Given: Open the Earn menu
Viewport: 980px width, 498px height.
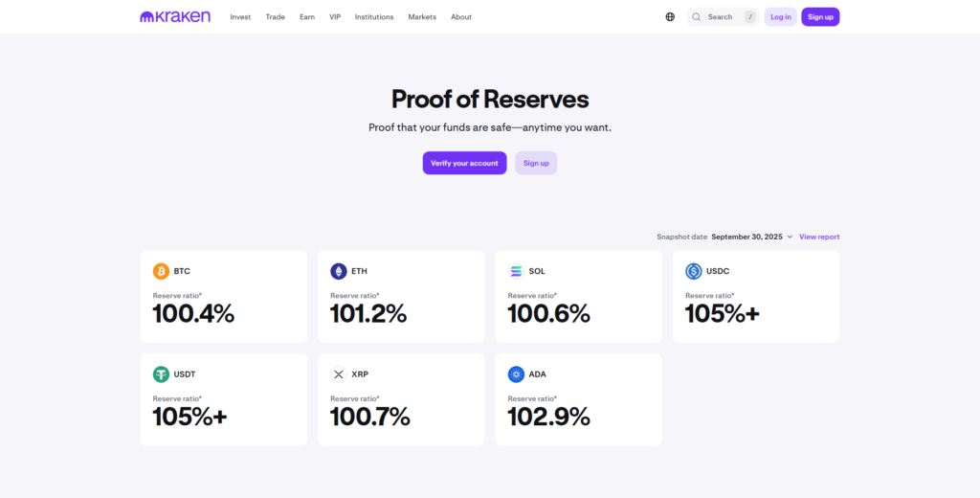Looking at the screenshot, I should pyautogui.click(x=307, y=17).
